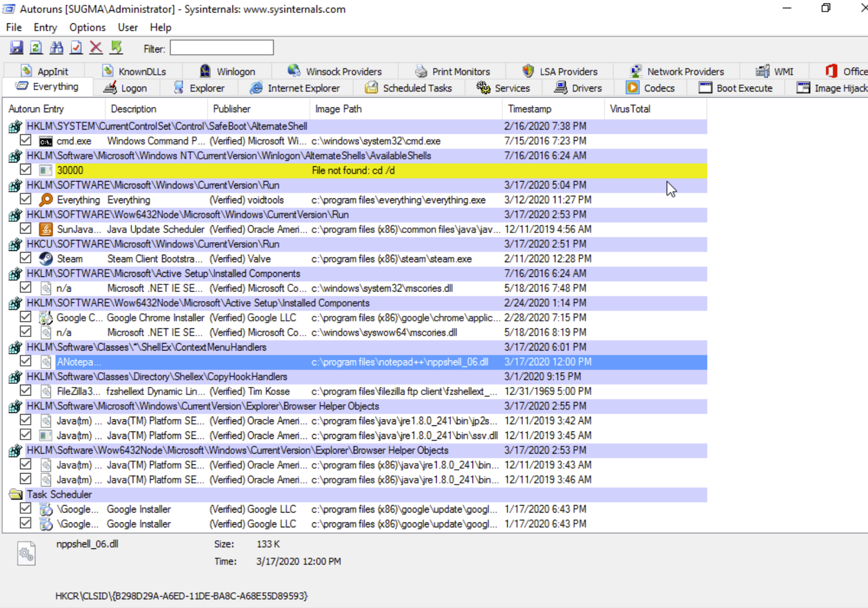Image resolution: width=868 pixels, height=608 pixels.
Task: Uncheck the ANotepa... nppshell entry
Action: 25,361
